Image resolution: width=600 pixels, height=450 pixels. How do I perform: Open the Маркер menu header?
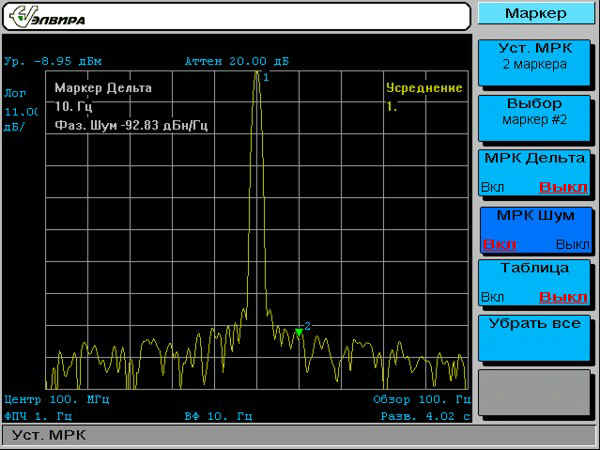536,13
